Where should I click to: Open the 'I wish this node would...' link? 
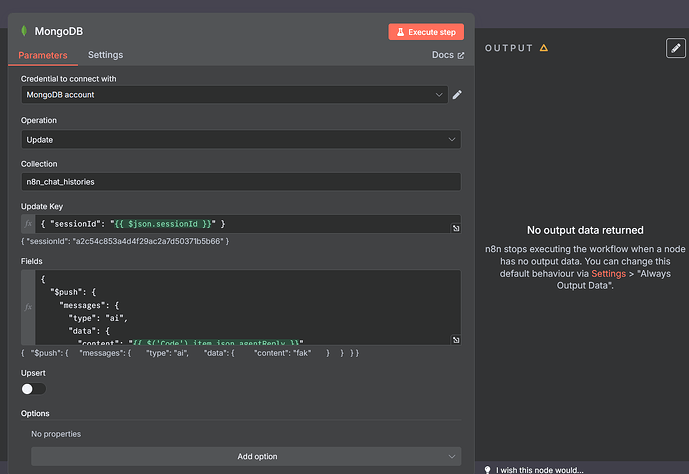tap(540, 470)
